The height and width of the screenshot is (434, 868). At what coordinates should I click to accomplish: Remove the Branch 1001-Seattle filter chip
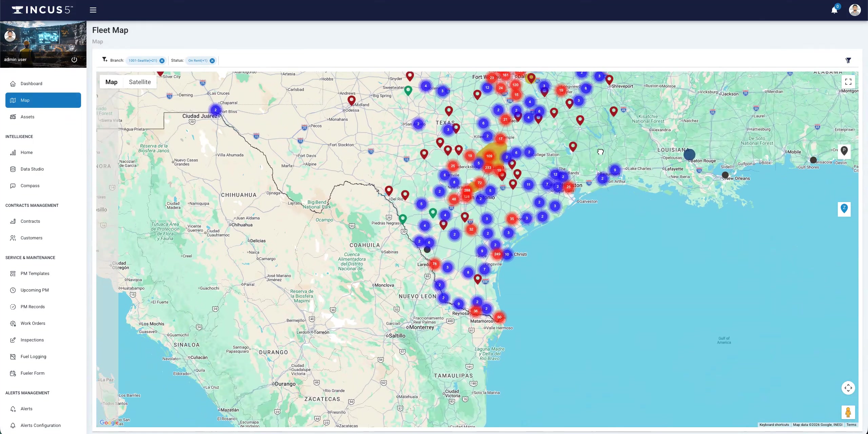coord(162,61)
